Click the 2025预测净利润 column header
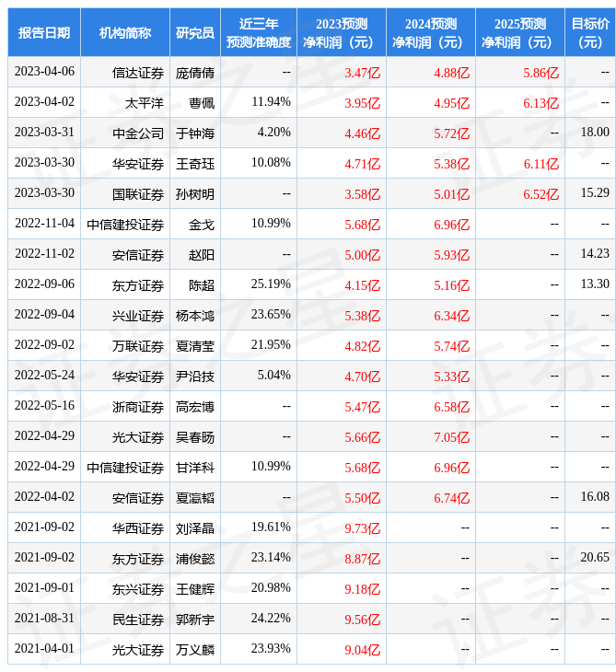This screenshot has height=672, width=616. [x=519, y=32]
